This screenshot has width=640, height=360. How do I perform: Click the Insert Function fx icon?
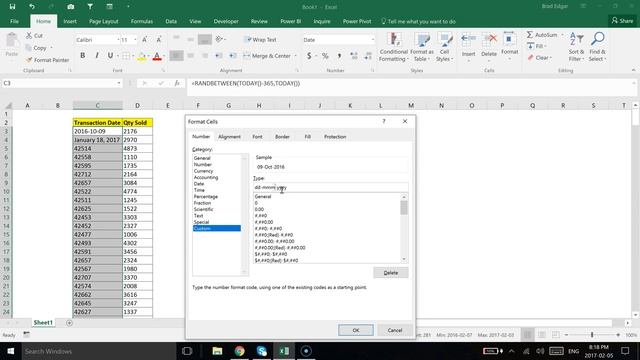177,83
